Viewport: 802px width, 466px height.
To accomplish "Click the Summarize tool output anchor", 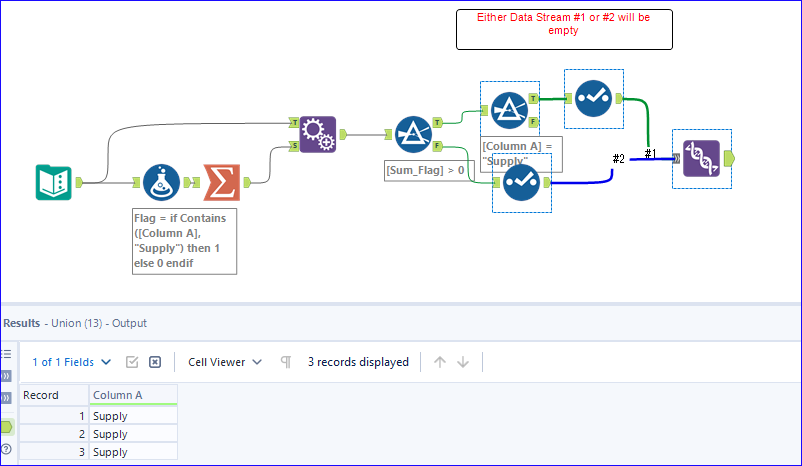I will click(247, 183).
